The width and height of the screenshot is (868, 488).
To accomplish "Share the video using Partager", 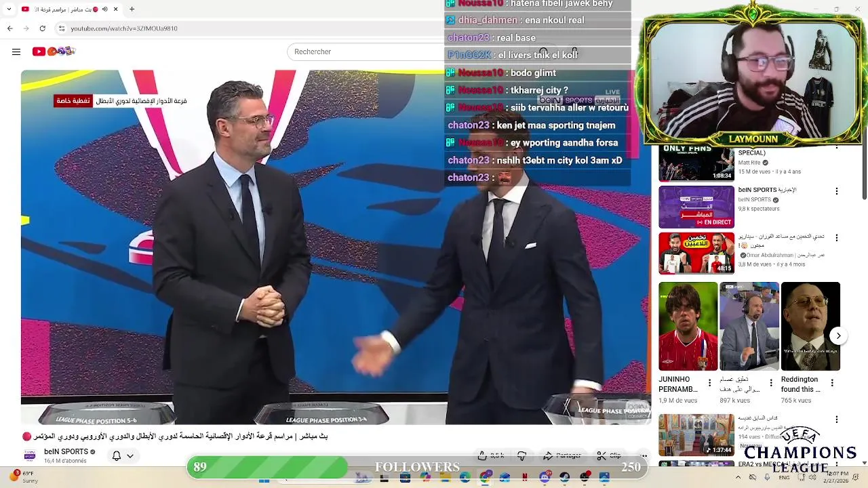I will [x=561, y=455].
